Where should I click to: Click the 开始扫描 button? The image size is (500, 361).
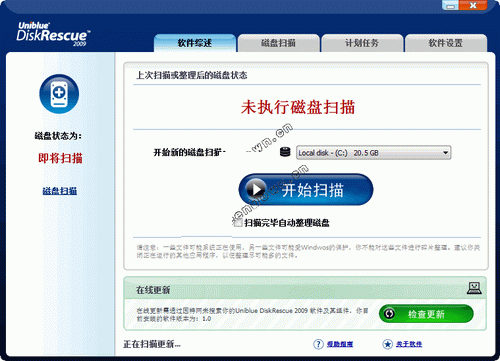306,189
